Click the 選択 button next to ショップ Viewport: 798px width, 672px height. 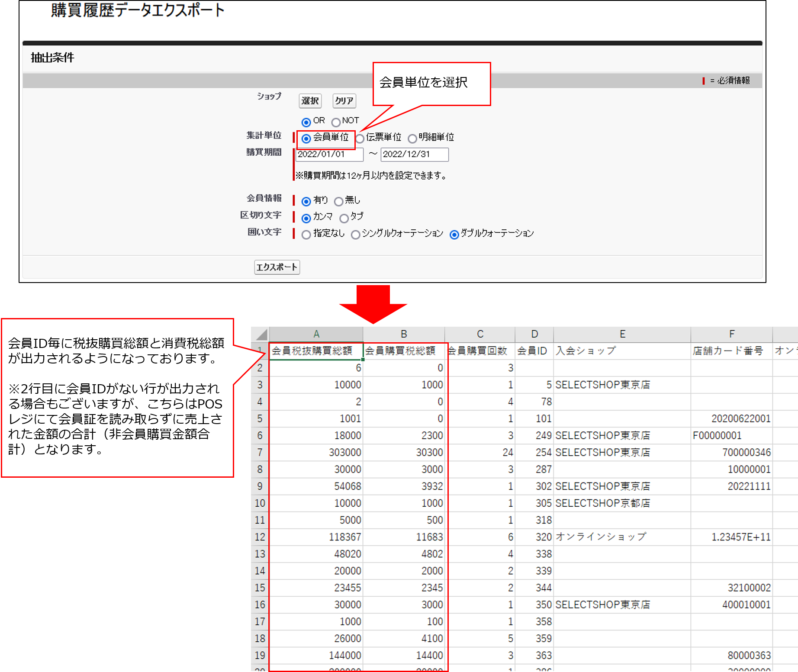tap(310, 100)
